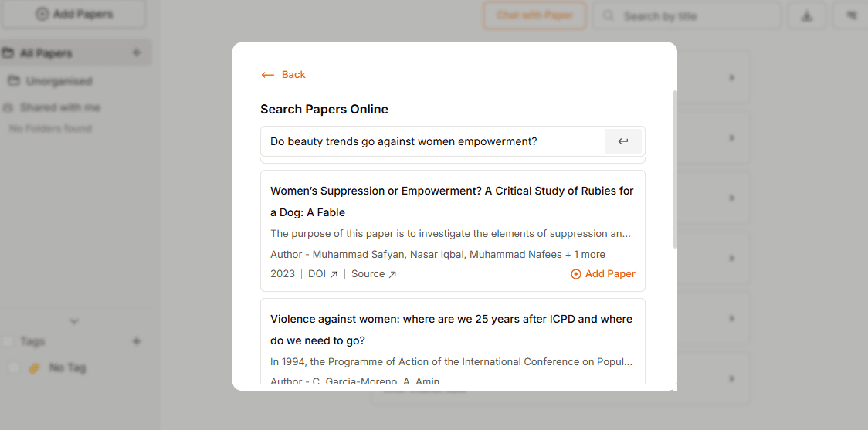Expand the third background paper row chevron
The image size is (868, 430).
731,198
